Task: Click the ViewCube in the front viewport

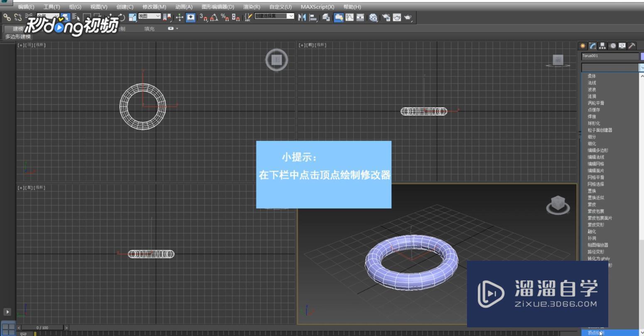Action: 558,60
